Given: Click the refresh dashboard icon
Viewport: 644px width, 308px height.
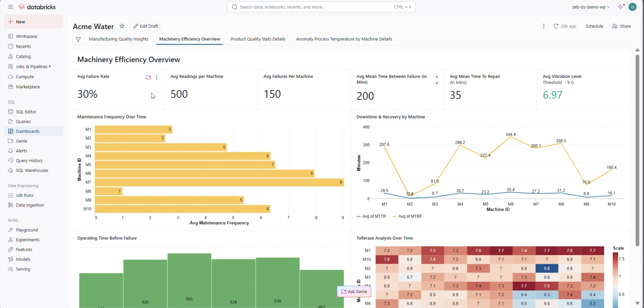Looking at the screenshot, I should [556, 26].
